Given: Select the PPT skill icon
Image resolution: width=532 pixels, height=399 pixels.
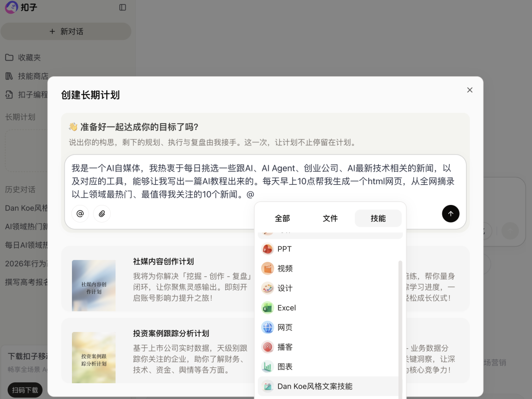Looking at the screenshot, I should point(266,249).
